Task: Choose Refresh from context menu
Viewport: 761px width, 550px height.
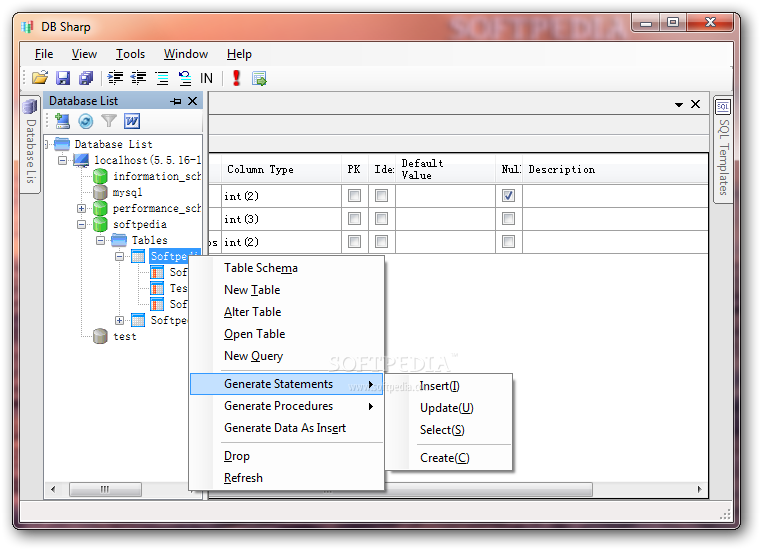Action: [x=286, y=478]
